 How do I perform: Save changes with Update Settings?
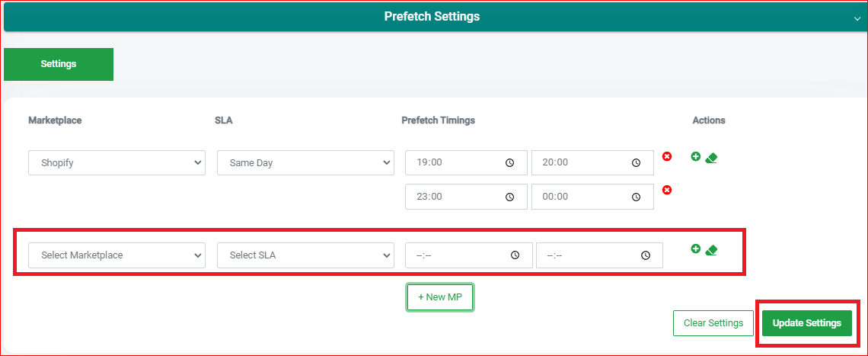806,323
